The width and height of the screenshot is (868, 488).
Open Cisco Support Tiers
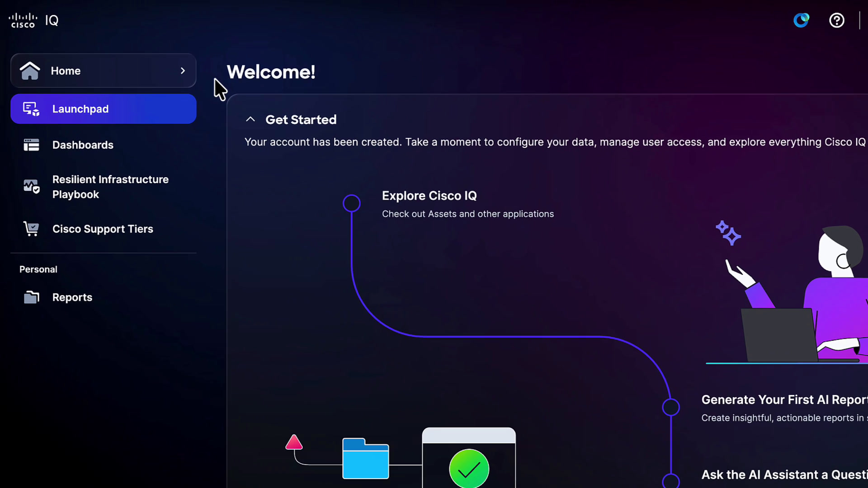[x=103, y=229]
